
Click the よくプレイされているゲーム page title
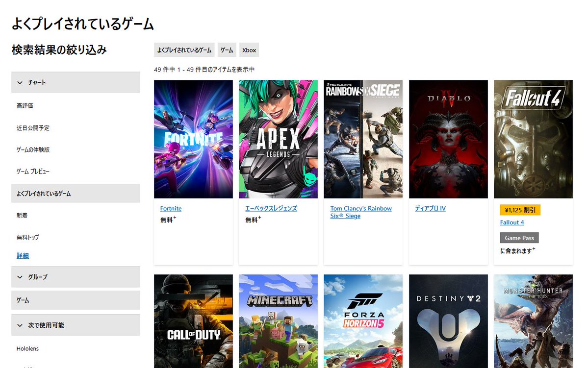coord(82,24)
